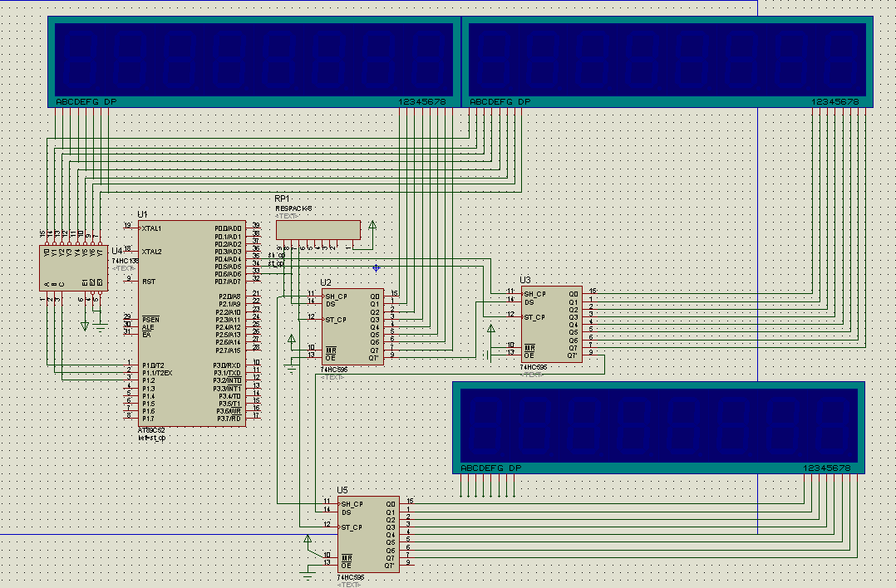896x588 pixels.
Task: Click the ALE pin label on U1
Action: (x=148, y=327)
